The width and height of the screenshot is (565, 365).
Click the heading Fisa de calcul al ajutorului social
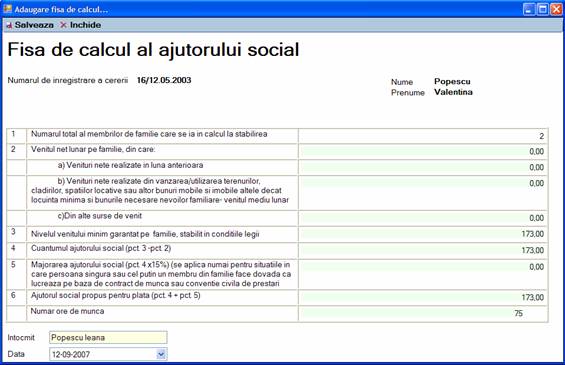click(x=153, y=49)
